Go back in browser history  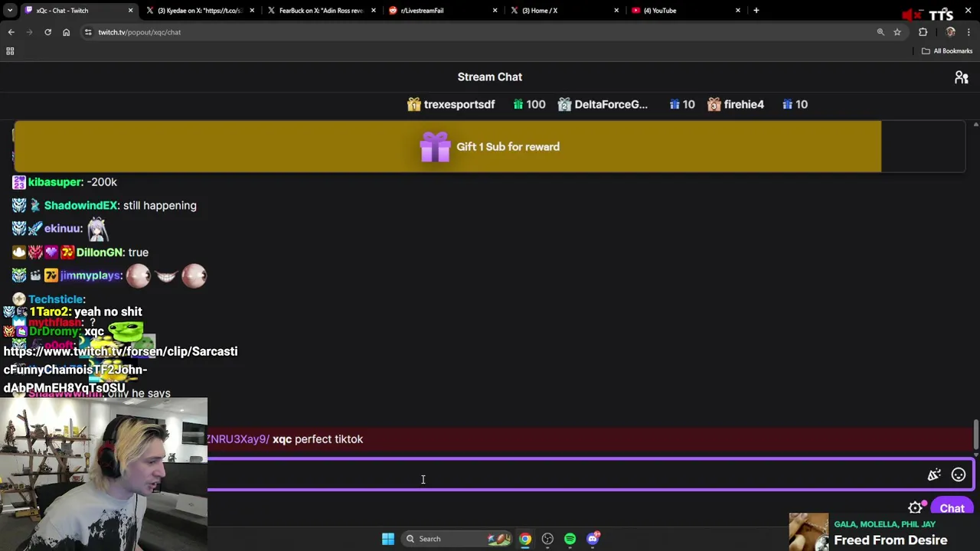click(x=11, y=32)
